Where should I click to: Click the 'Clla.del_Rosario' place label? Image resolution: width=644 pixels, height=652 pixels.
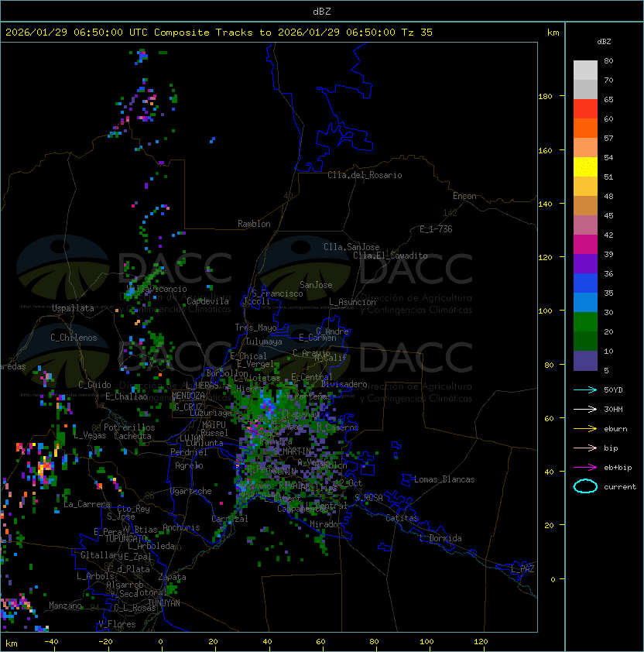point(365,175)
